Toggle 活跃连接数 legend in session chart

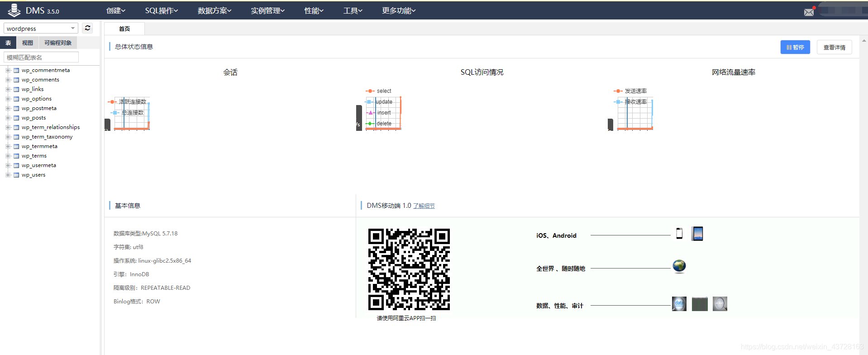(x=127, y=102)
